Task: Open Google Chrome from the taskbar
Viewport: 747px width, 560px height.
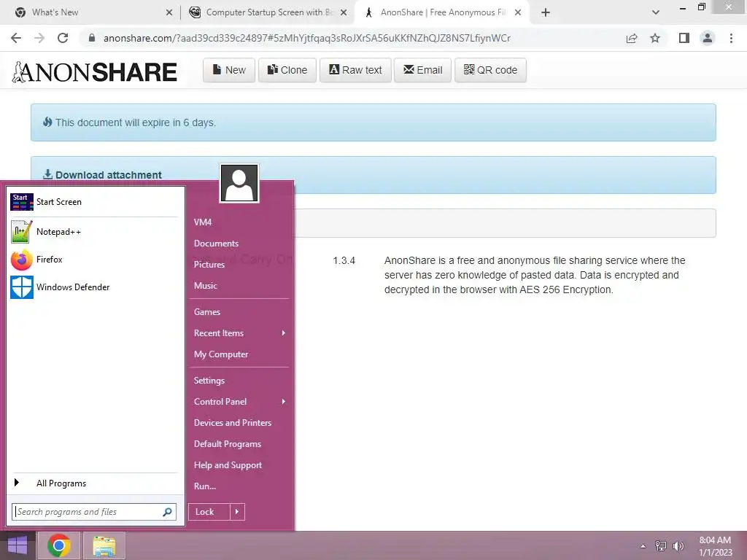Action: point(59,545)
